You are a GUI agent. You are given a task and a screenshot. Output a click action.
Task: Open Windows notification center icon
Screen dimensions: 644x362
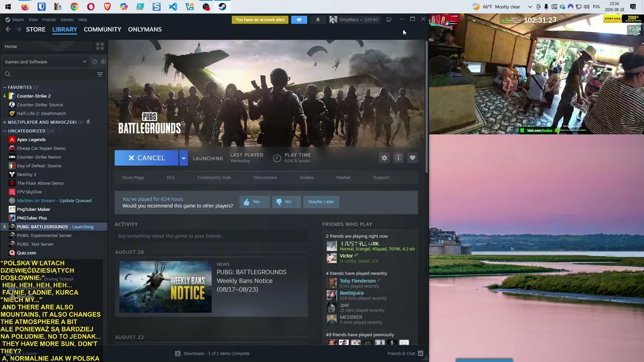point(633,7)
